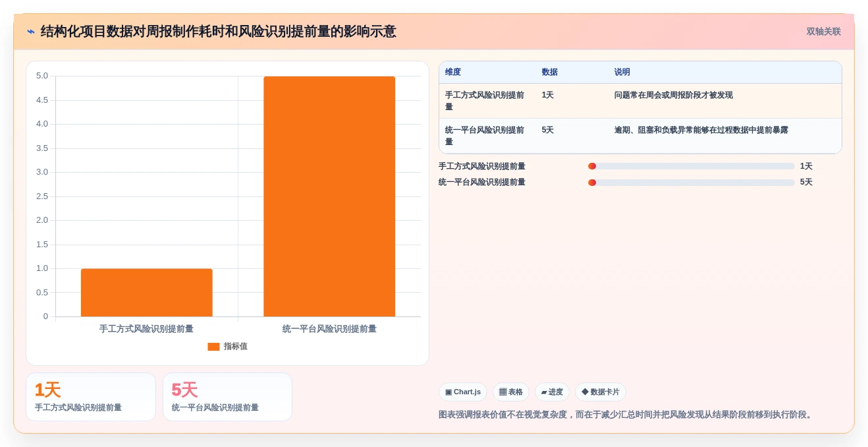Open the 5天 统一平台 data card
The width and height of the screenshot is (868, 447).
pyautogui.click(x=227, y=397)
